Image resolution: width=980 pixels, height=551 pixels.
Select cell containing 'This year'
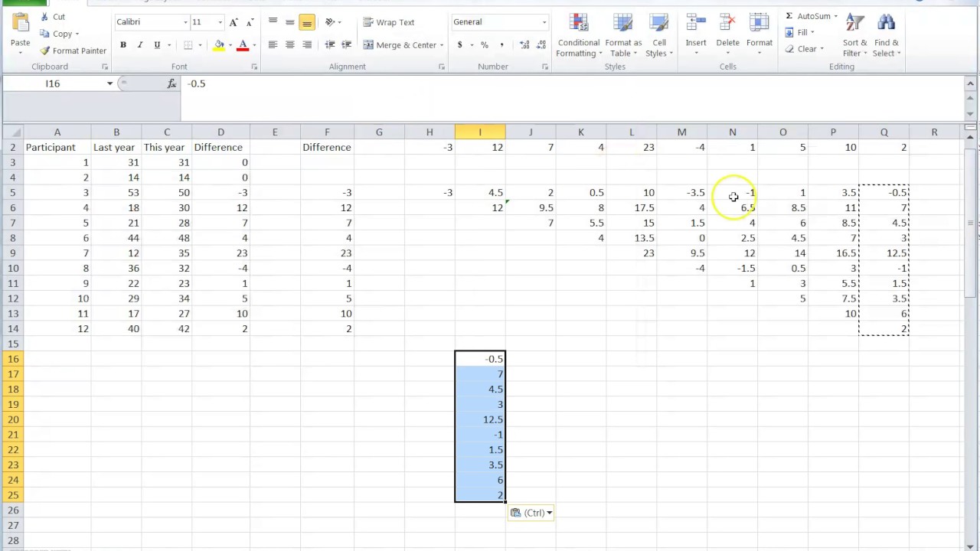[166, 147]
